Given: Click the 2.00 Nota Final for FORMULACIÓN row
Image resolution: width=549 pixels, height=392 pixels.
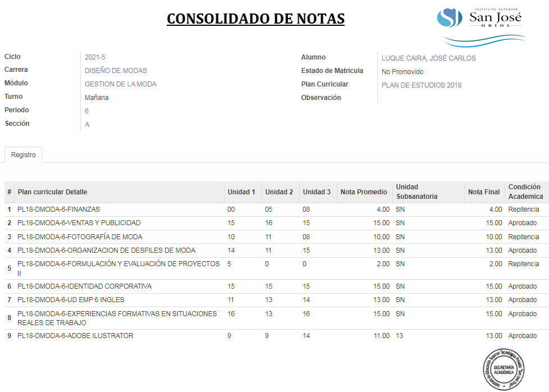Looking at the screenshot, I should click(496, 264).
